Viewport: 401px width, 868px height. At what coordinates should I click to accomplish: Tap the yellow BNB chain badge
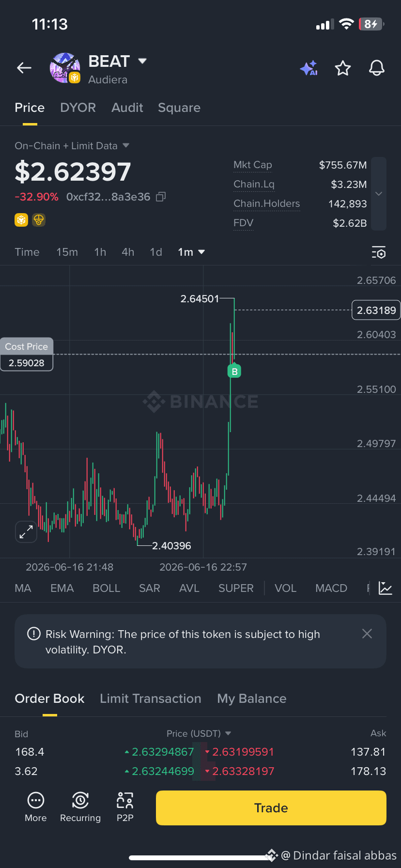[21, 220]
